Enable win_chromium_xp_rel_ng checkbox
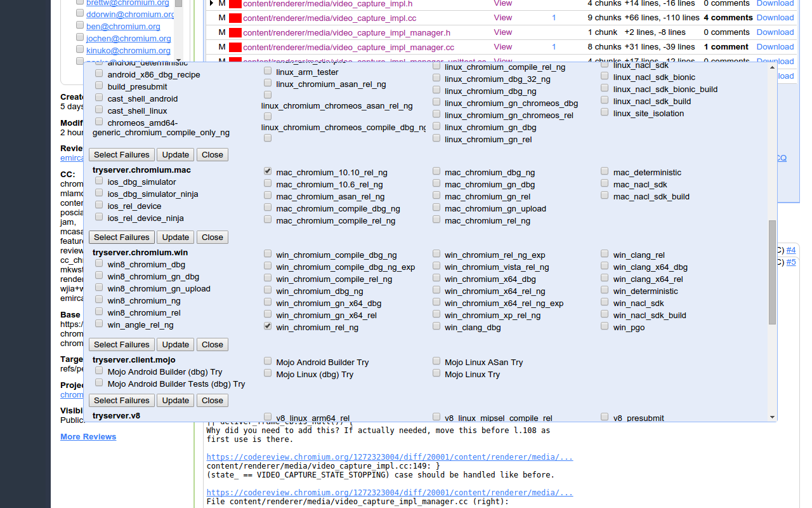The image size is (812, 508). pyautogui.click(x=436, y=314)
